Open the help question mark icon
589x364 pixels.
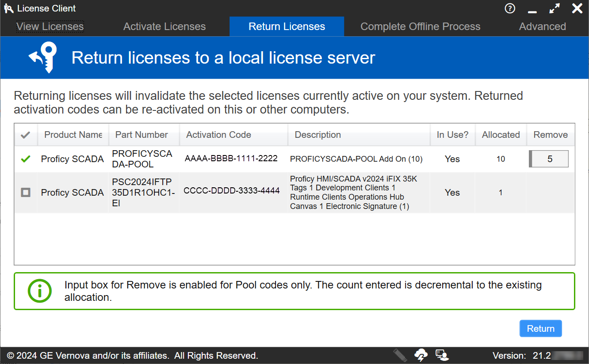(510, 8)
